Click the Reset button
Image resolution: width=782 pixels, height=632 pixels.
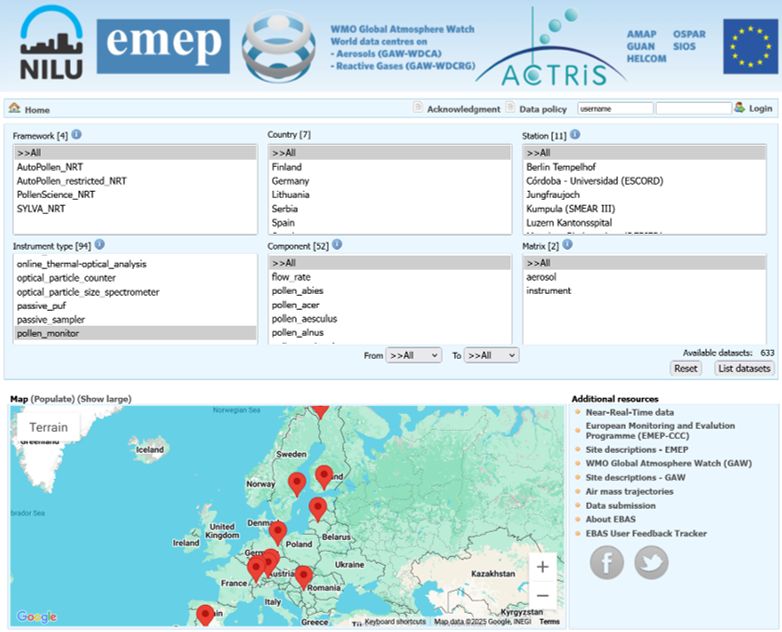tap(686, 368)
